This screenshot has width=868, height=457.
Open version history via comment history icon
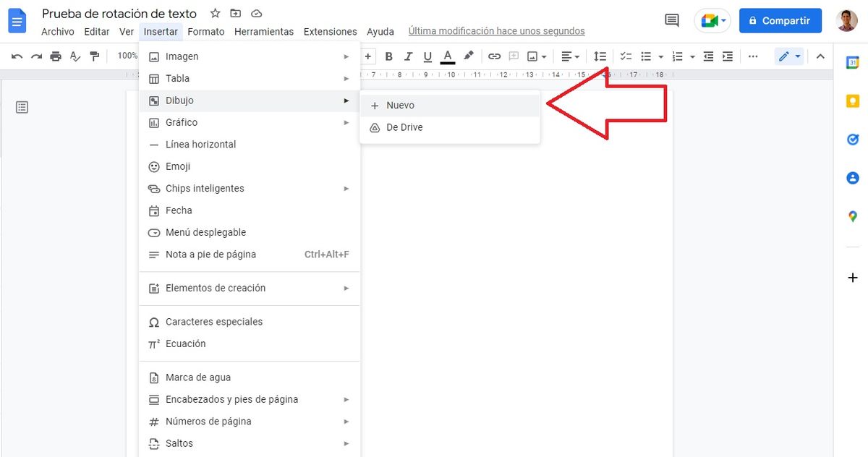671,20
